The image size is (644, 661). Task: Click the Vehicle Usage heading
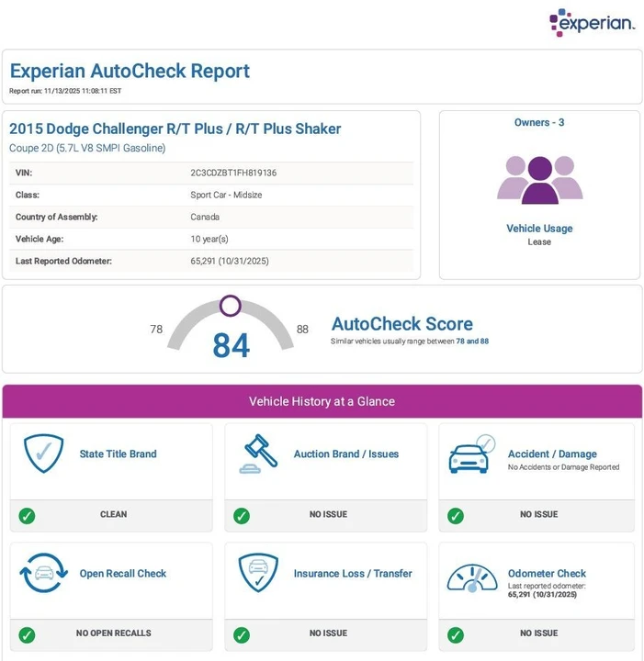click(x=539, y=228)
